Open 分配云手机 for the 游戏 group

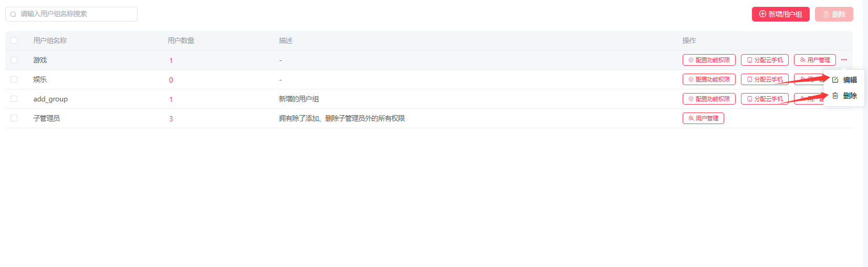tap(765, 60)
